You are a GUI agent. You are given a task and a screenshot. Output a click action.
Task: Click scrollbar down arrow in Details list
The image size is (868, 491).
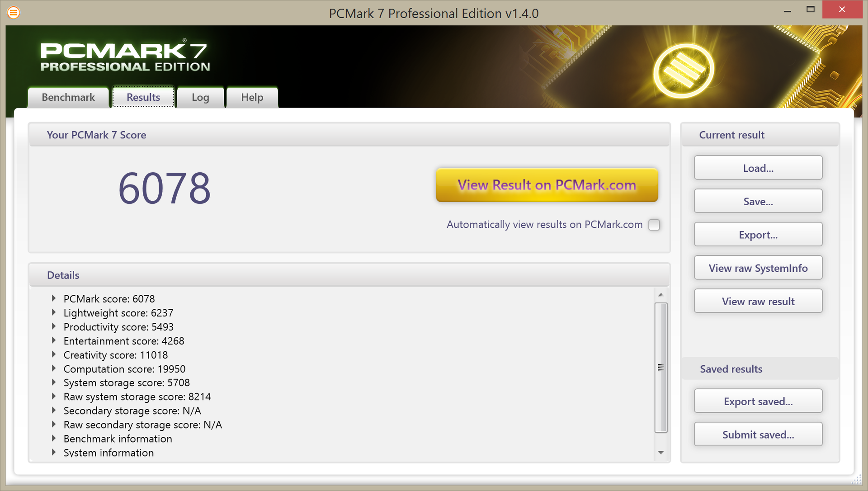pyautogui.click(x=660, y=453)
